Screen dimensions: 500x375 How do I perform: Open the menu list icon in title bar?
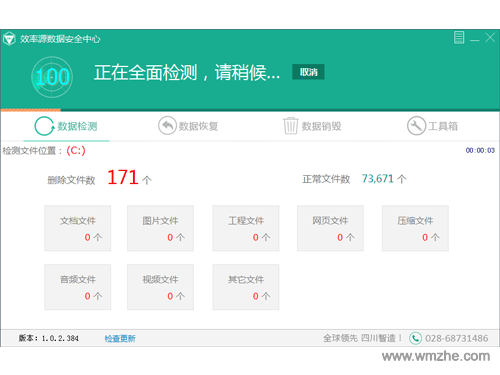tap(459, 38)
